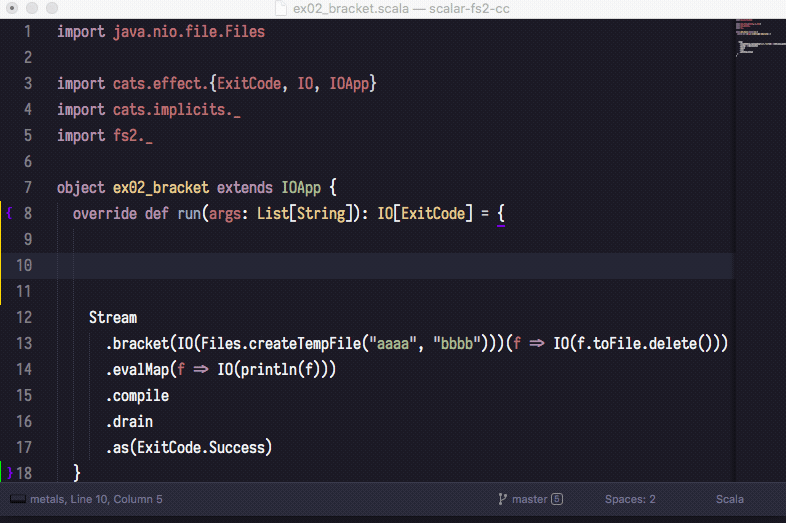Viewport: 786px width, 523px height.
Task: Close the editor window with the red button
Action: pos(12,8)
